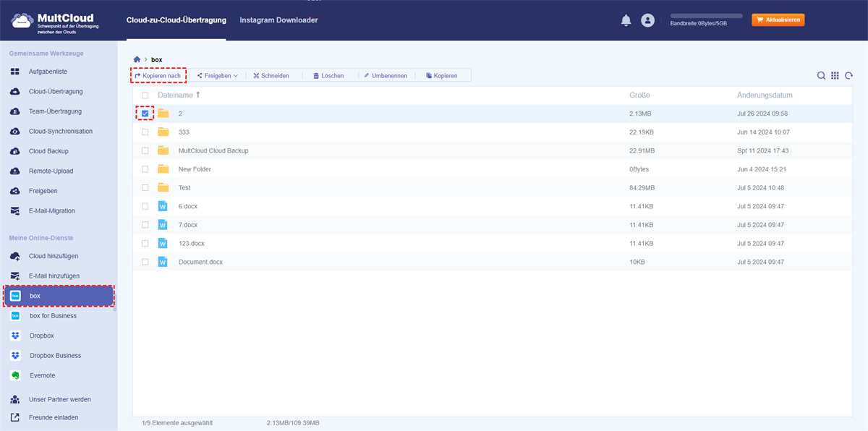Click the Kopieren toolbar button
Viewport: 868px width, 431px height.
coord(442,75)
